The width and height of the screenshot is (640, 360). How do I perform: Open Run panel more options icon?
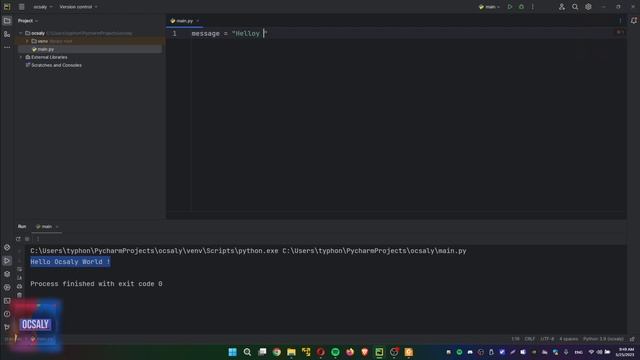pyautogui.click(x=38, y=239)
